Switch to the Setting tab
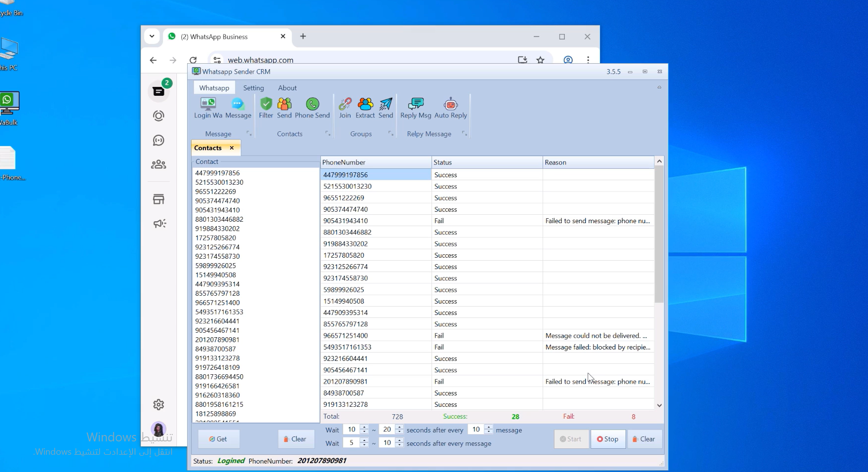This screenshot has width=868, height=472. tap(253, 88)
